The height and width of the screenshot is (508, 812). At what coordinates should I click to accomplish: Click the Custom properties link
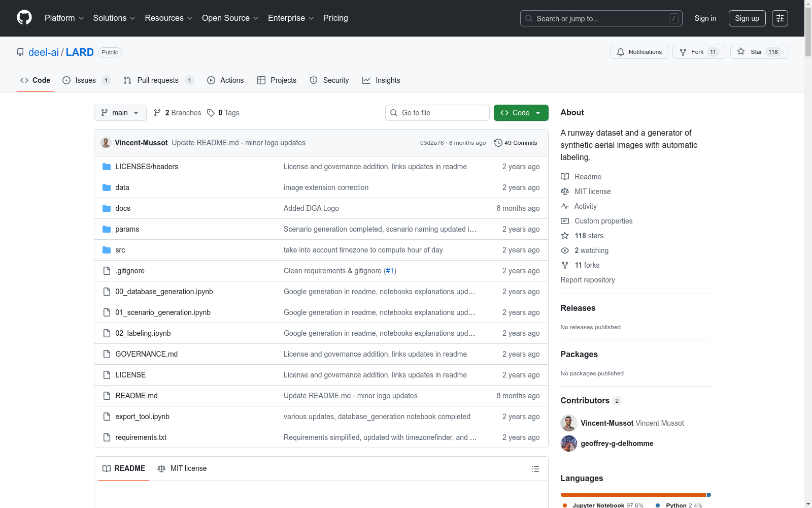(x=603, y=221)
